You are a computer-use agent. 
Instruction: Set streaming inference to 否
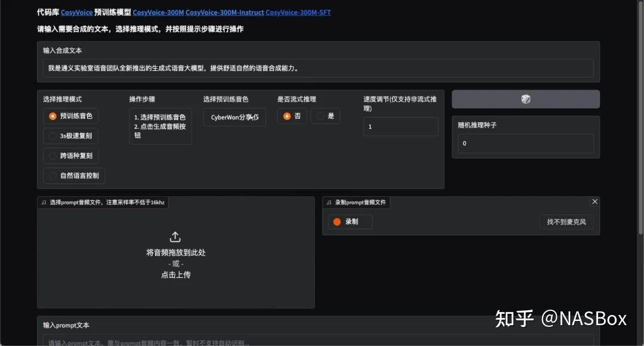click(x=287, y=116)
